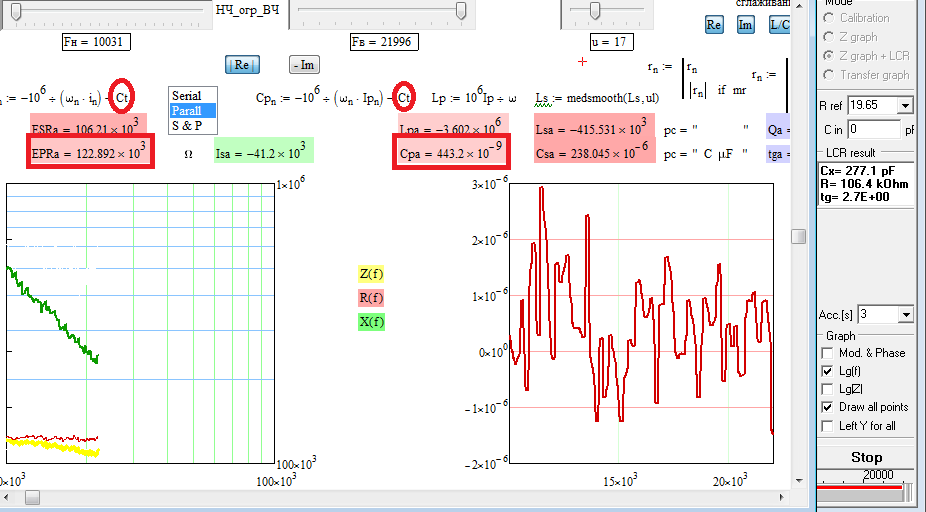This screenshot has height=512, width=926.
Task: Select the Transfer graph radio button
Action: tap(829, 75)
